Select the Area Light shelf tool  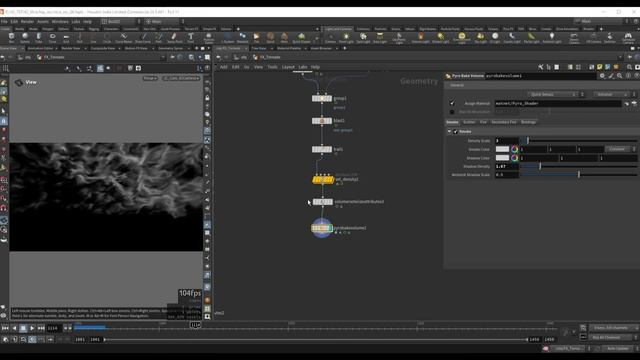[x=380, y=38]
